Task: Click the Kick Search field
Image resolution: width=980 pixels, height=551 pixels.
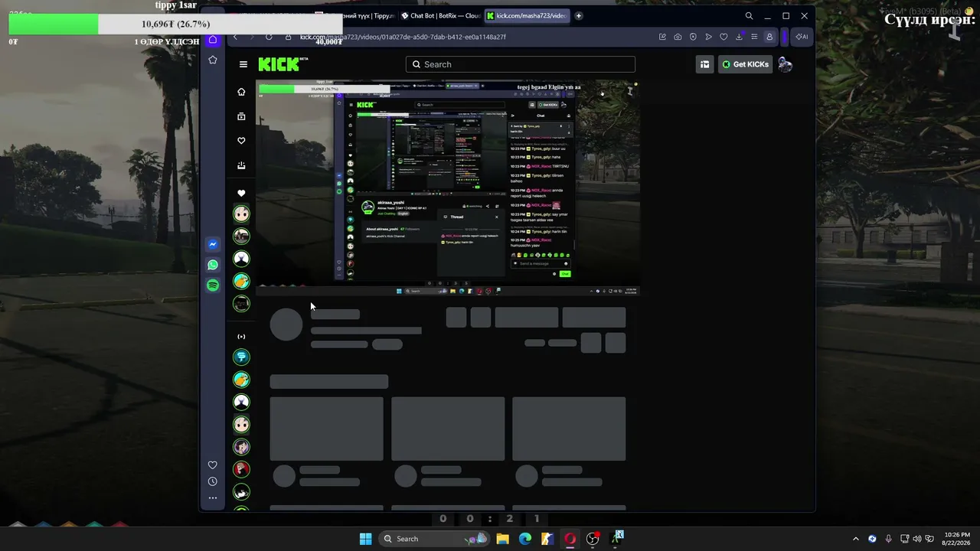Action: click(521, 64)
